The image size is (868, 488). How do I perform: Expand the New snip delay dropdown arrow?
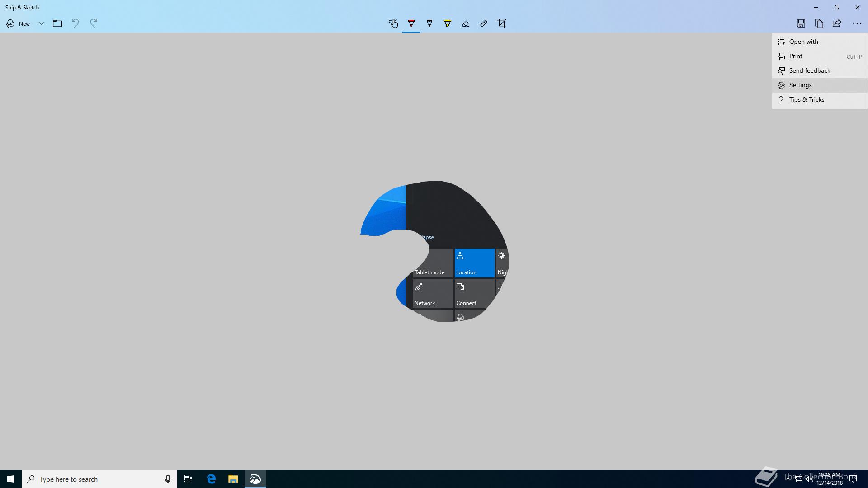[41, 23]
